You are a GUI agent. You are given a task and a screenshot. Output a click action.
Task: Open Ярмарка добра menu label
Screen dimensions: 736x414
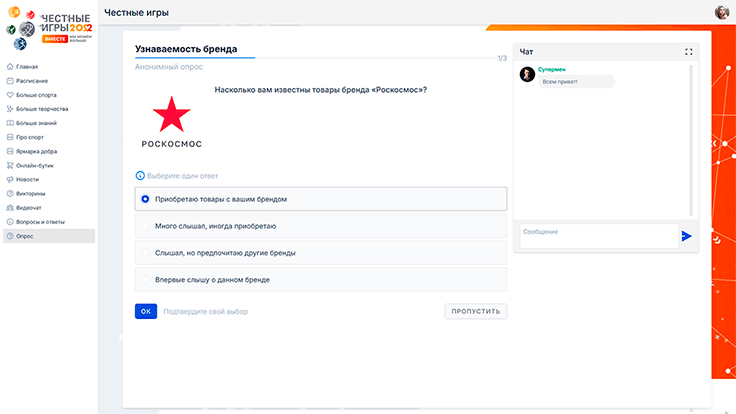36,151
